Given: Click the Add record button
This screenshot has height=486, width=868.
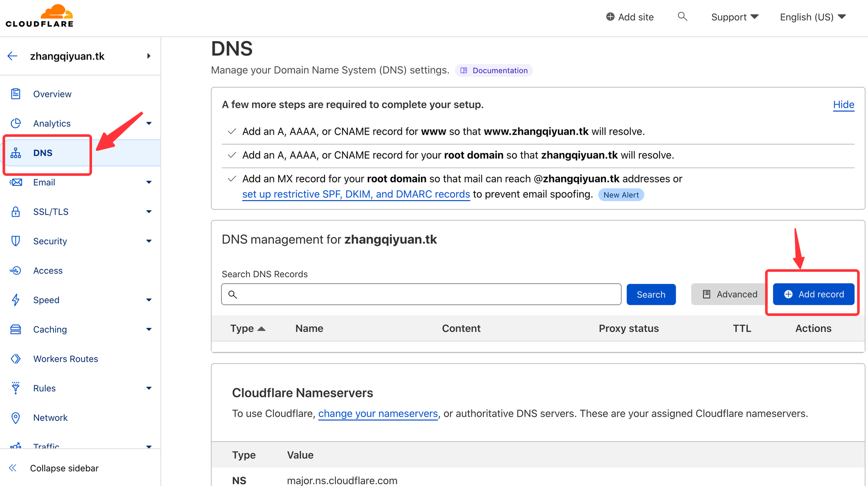Looking at the screenshot, I should [814, 294].
